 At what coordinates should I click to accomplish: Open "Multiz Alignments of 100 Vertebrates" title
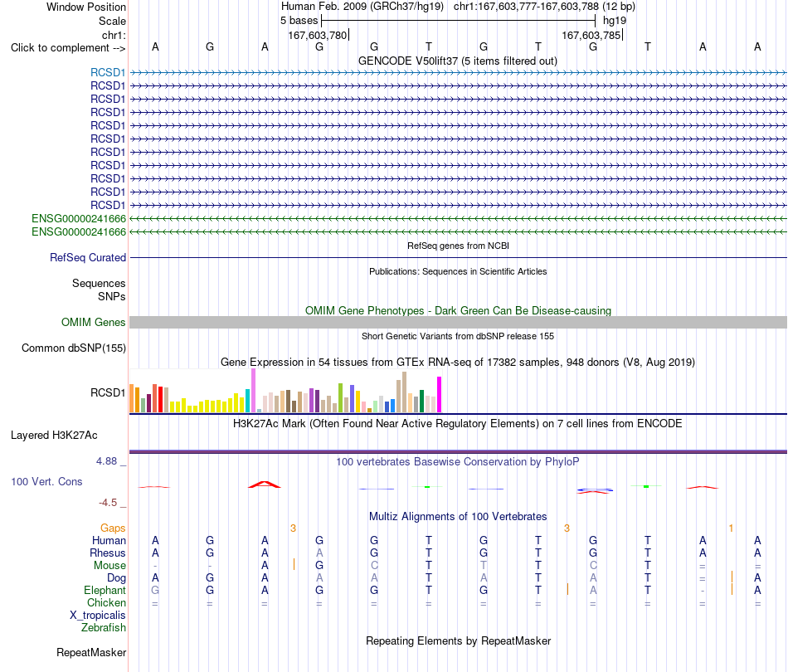(458, 516)
